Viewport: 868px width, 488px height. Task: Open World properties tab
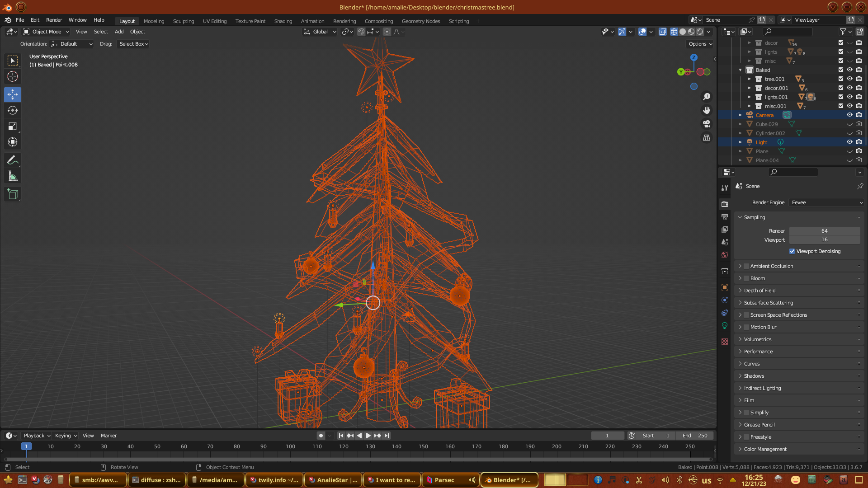725,255
